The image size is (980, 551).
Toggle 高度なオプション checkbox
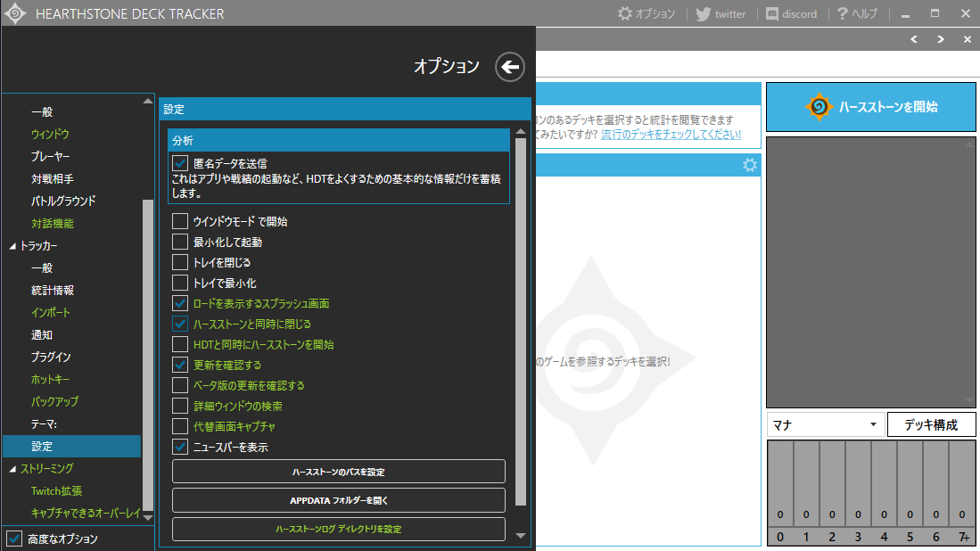14,539
